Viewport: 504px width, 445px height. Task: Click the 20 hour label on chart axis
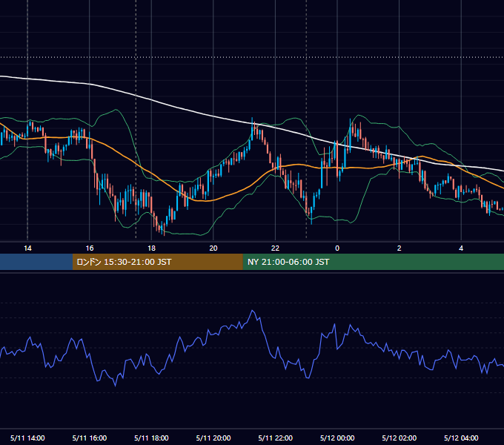click(213, 248)
